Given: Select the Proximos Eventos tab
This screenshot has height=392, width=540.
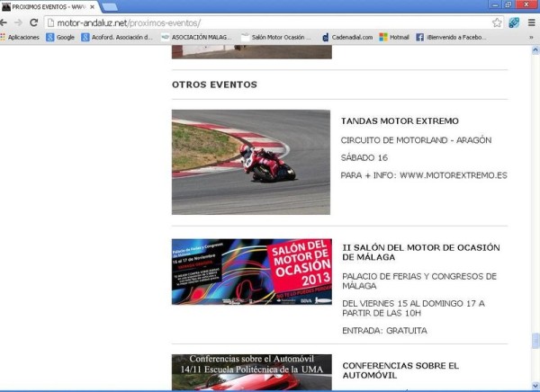Looking at the screenshot, I should coord(45,6).
